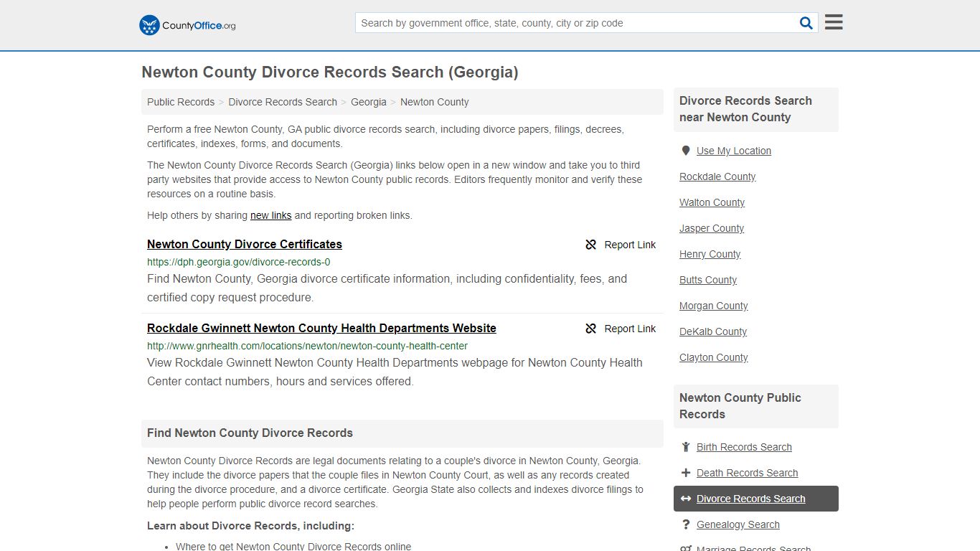Select highlighted Divorce Records Search item

pyautogui.click(x=756, y=499)
